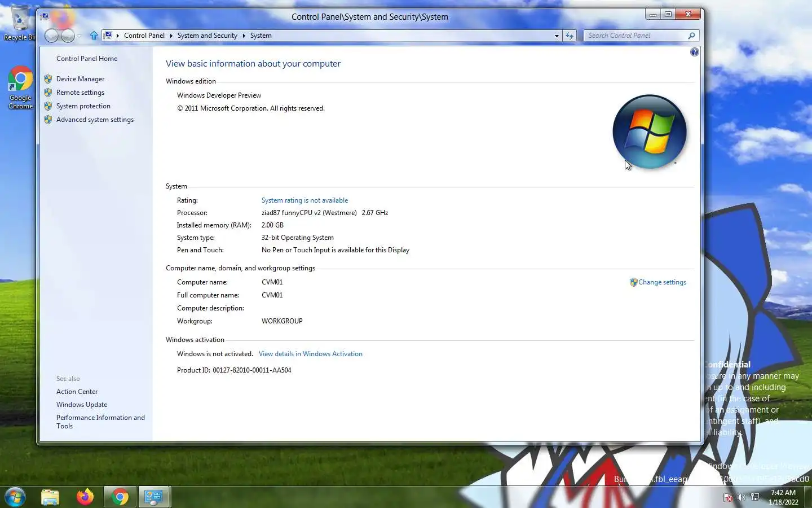Expand the root breadcrumb arrow before Control Panel

tap(117, 36)
